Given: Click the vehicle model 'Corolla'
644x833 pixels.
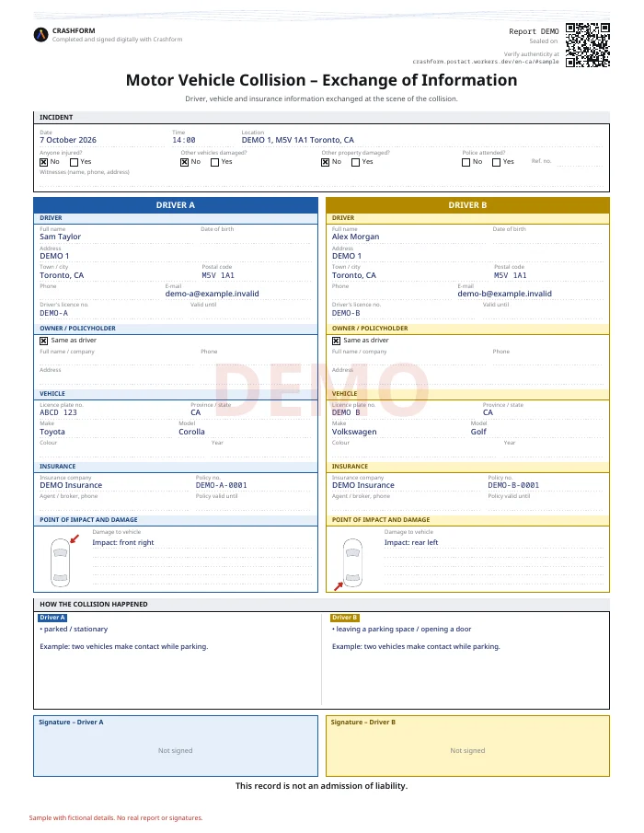Looking at the screenshot, I should (x=191, y=432).
